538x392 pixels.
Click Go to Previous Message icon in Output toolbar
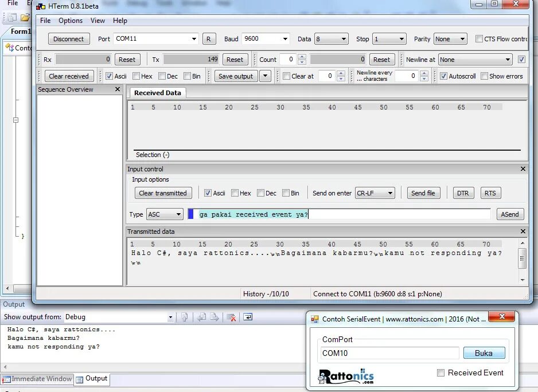[x=202, y=317]
